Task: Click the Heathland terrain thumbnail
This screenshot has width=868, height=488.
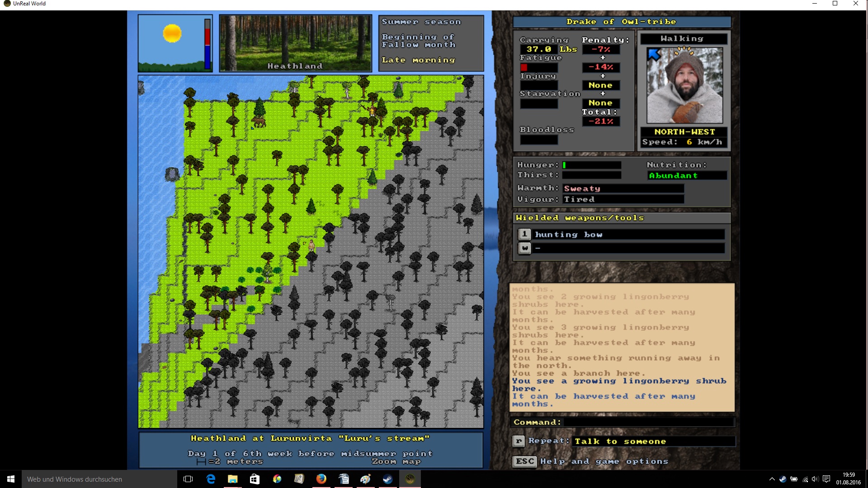Action: click(x=295, y=43)
